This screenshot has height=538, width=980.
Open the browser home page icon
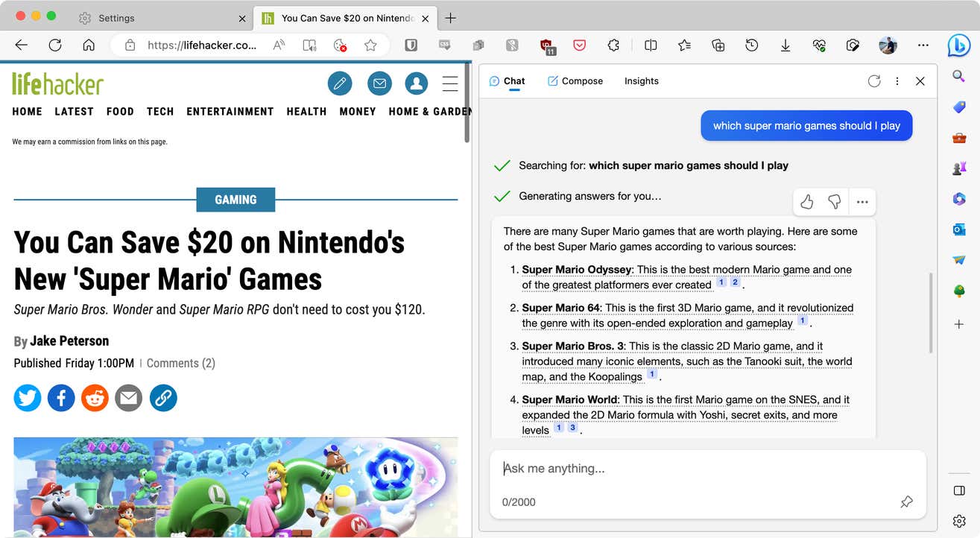89,45
